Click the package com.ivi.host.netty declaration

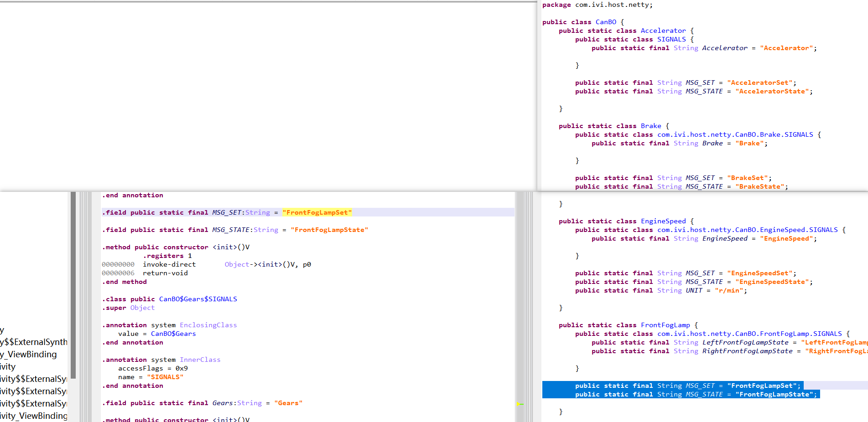(x=598, y=5)
